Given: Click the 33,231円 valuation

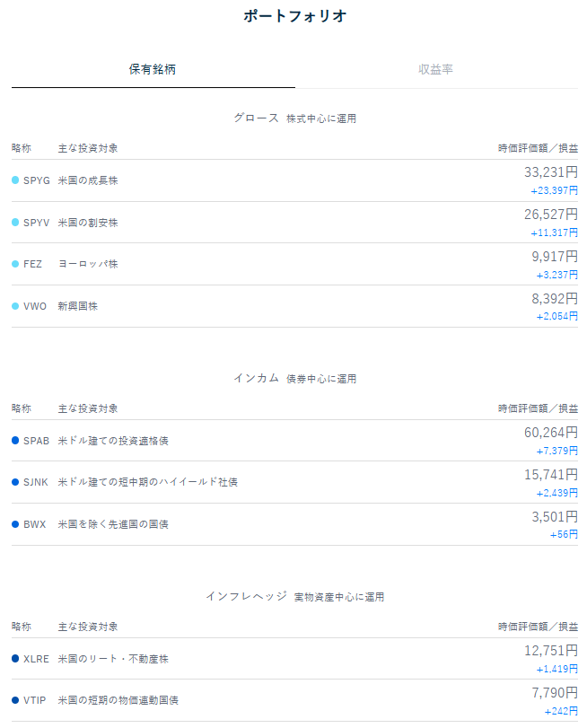Looking at the screenshot, I should (x=551, y=172).
